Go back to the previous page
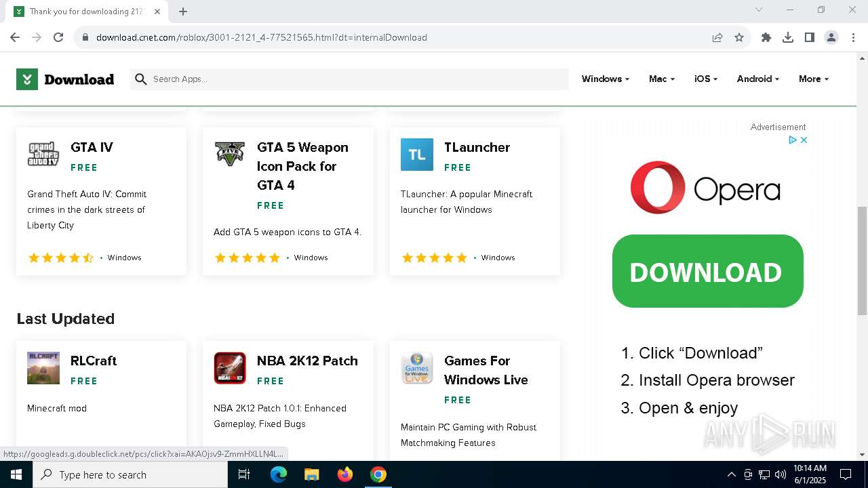 [15, 37]
